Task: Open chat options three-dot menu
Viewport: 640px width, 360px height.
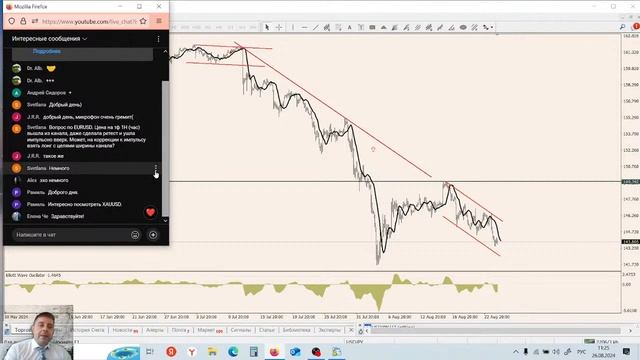Action: [x=158, y=39]
